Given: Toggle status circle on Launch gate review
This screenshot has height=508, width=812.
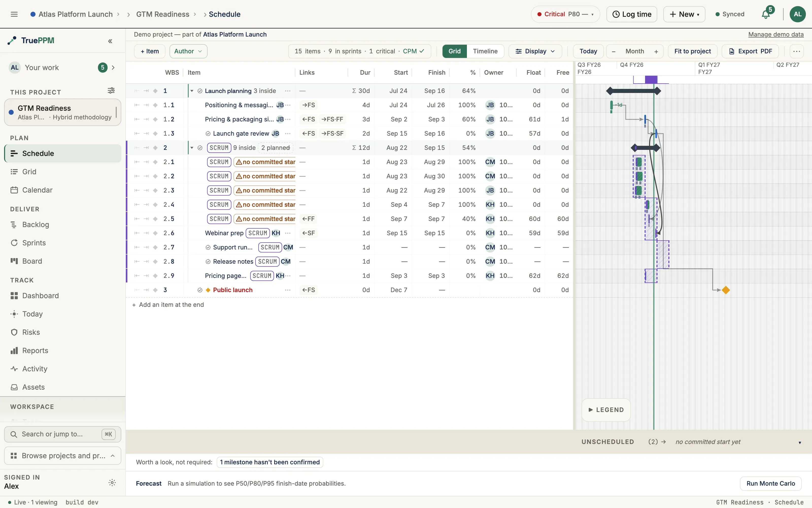Looking at the screenshot, I should [208, 134].
